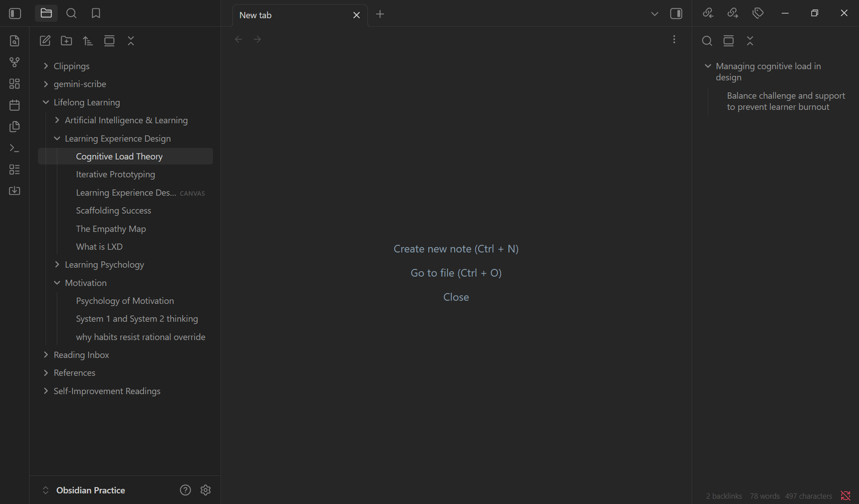Open more options three-dot menu
The height and width of the screenshot is (504, 859).
pyautogui.click(x=674, y=40)
